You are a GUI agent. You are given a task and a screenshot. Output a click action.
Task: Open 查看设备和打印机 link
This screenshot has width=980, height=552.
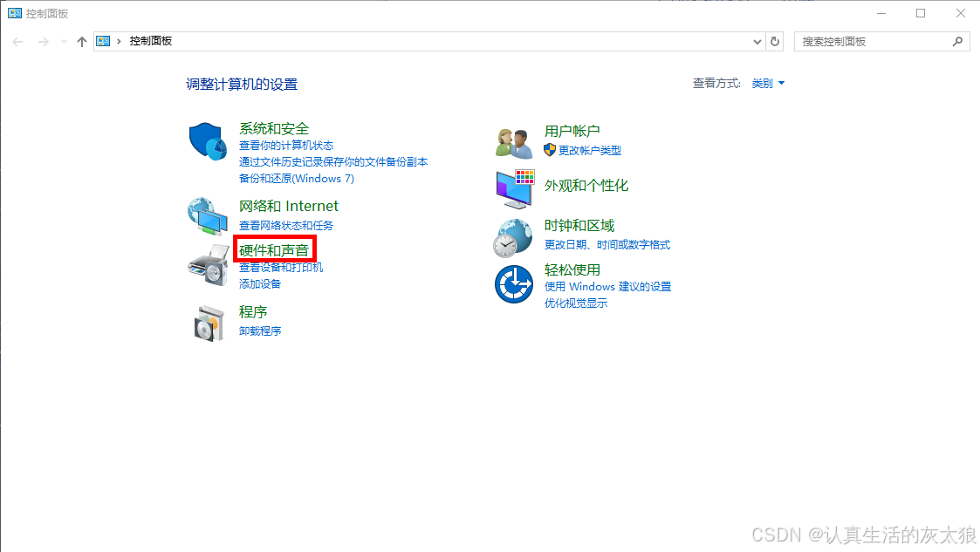coord(281,267)
